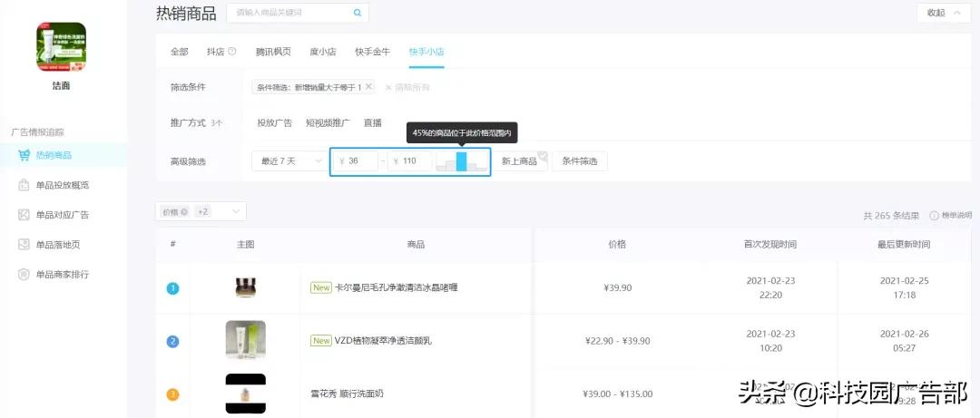
Task: Collapse the filter panel via 收起
Action: (943, 13)
